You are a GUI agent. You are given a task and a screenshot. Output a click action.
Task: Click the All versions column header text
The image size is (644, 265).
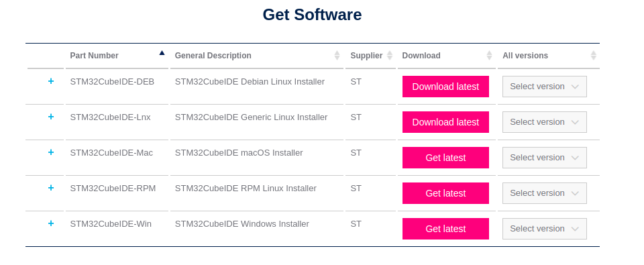(x=525, y=56)
